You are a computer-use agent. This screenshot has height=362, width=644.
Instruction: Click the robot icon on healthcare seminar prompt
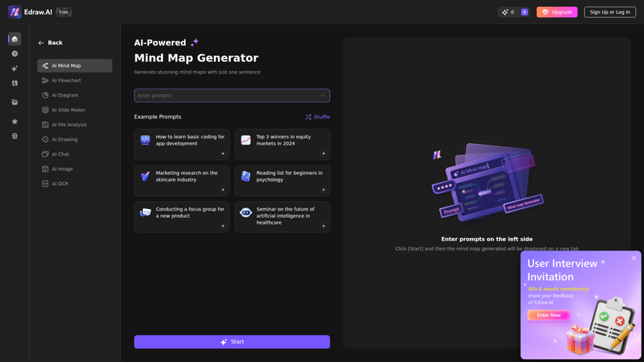[x=246, y=213]
